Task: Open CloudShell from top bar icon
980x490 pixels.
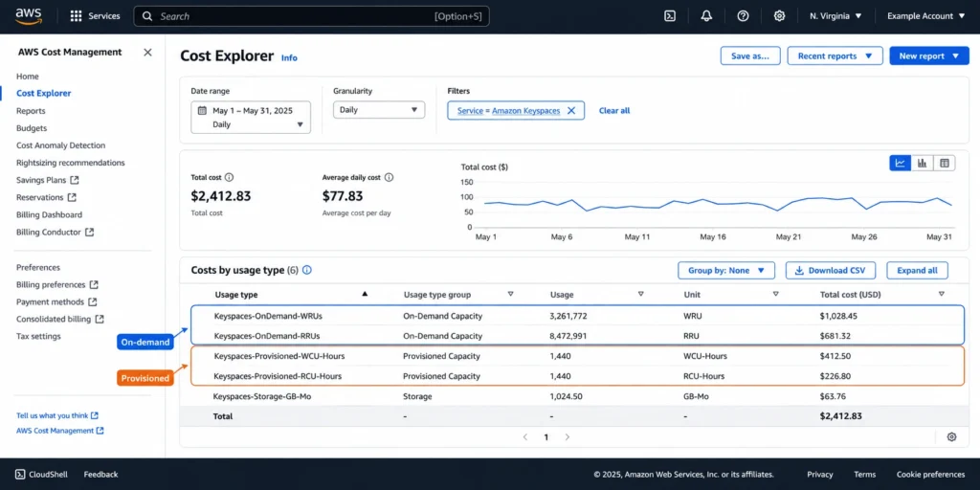Action: (669, 16)
